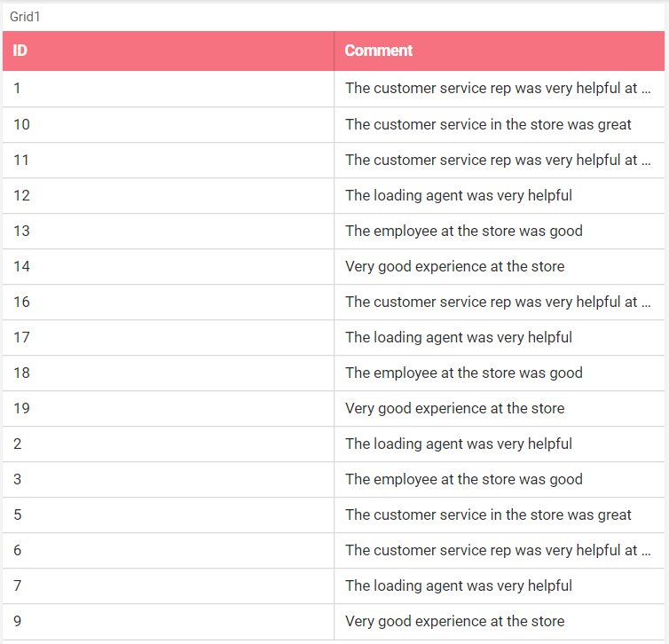The width and height of the screenshot is (669, 644).
Task: Click the Grid1 title label
Action: coord(25,17)
